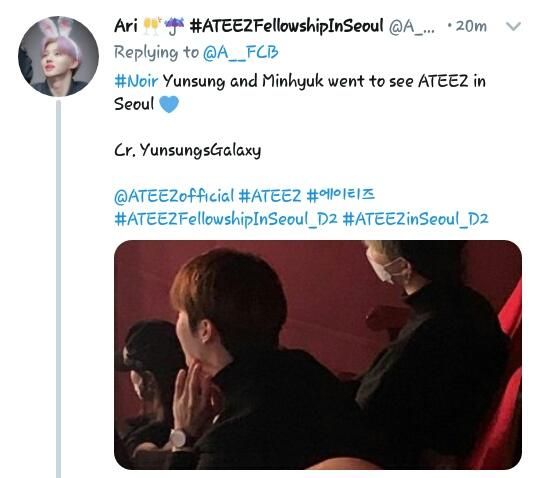Click the 20m tweet timestamp

pyautogui.click(x=471, y=26)
